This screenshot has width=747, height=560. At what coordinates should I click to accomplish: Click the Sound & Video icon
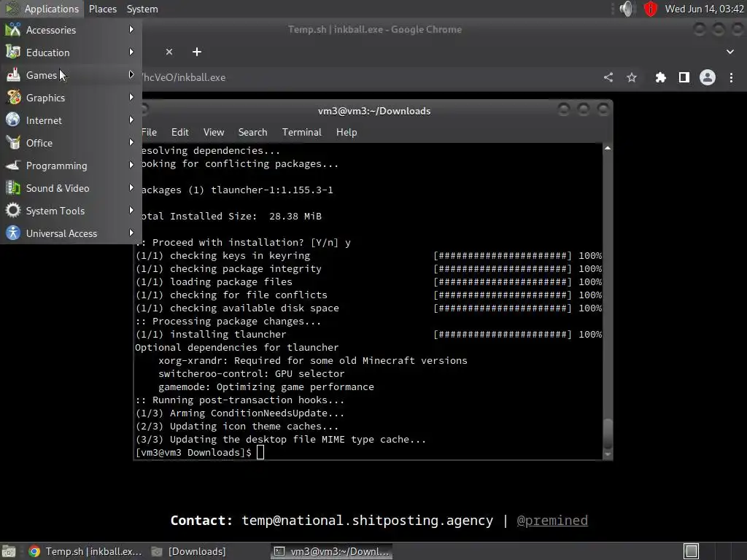(x=13, y=187)
